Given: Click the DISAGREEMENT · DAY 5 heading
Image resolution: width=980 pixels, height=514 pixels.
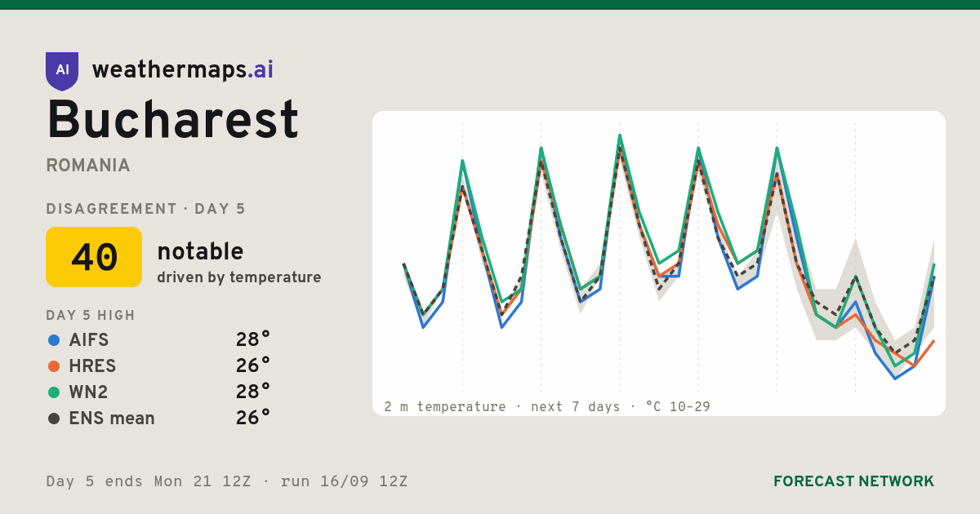Looking at the screenshot, I should tap(145, 209).
